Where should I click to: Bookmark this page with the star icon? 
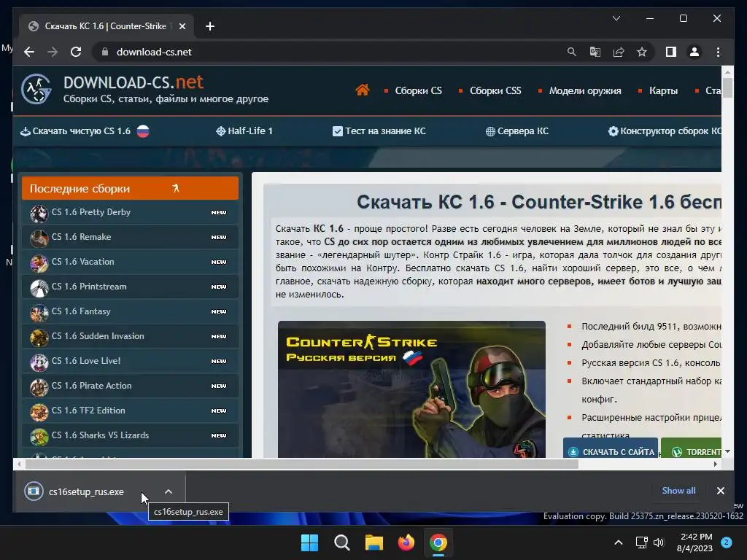[642, 52]
